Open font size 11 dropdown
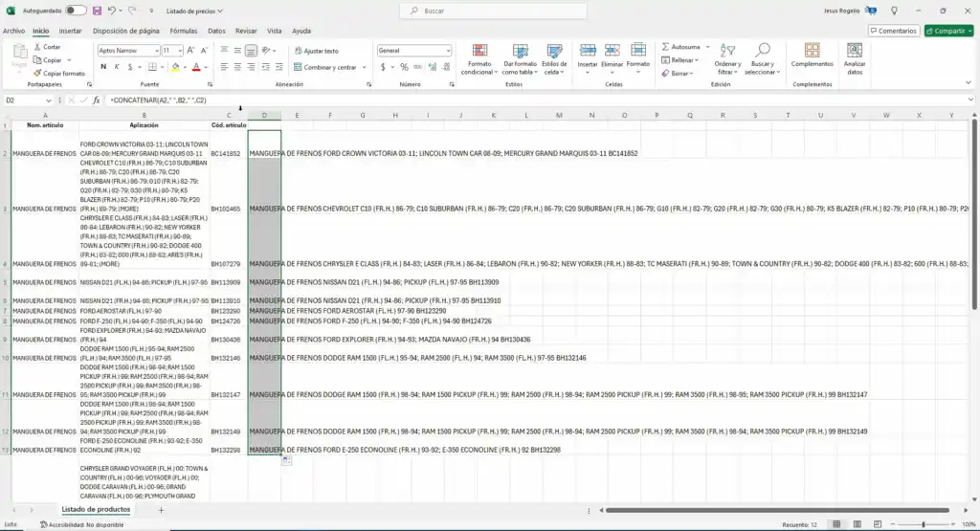The image size is (980, 531). point(180,51)
